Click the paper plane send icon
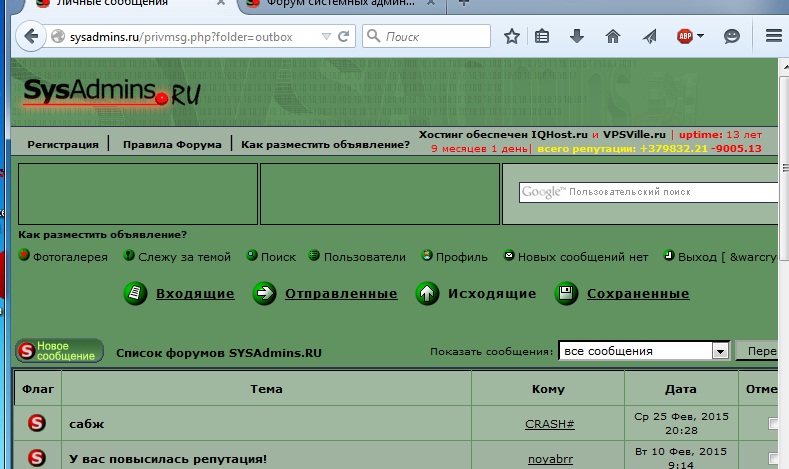 [650, 36]
